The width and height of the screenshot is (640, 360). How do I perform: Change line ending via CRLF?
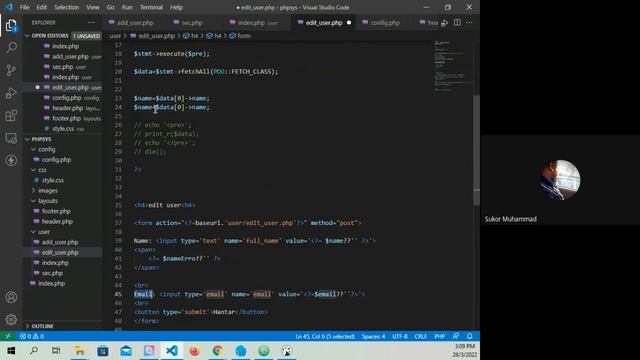point(420,337)
